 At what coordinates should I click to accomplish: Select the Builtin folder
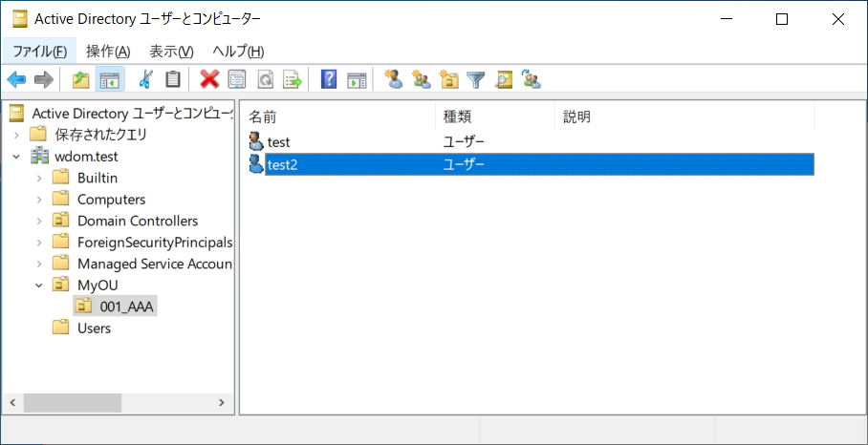pos(98,178)
